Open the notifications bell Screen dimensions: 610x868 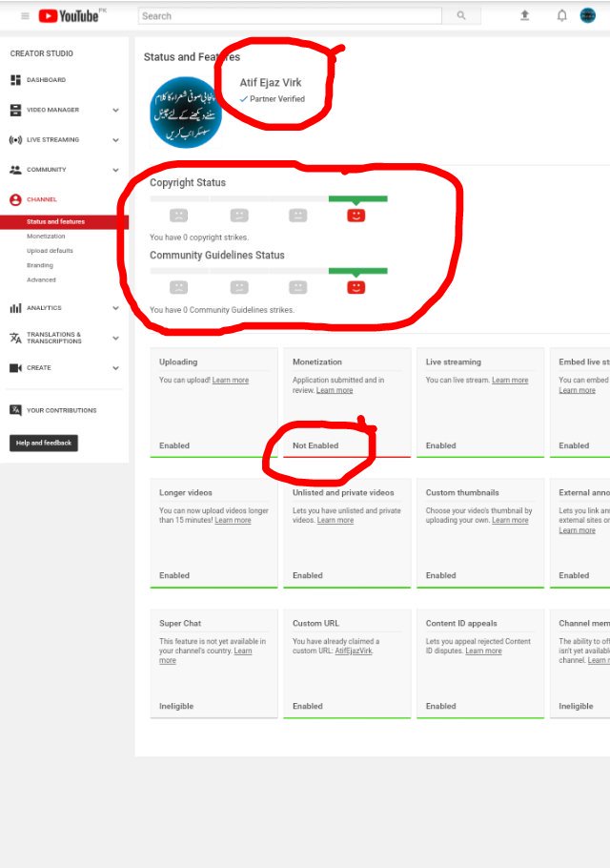tap(562, 15)
